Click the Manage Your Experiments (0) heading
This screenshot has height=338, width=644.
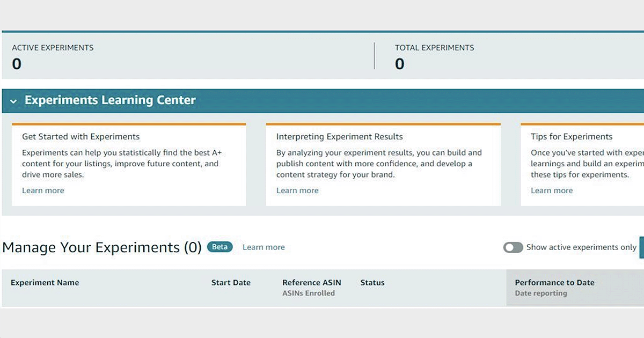[x=102, y=247]
